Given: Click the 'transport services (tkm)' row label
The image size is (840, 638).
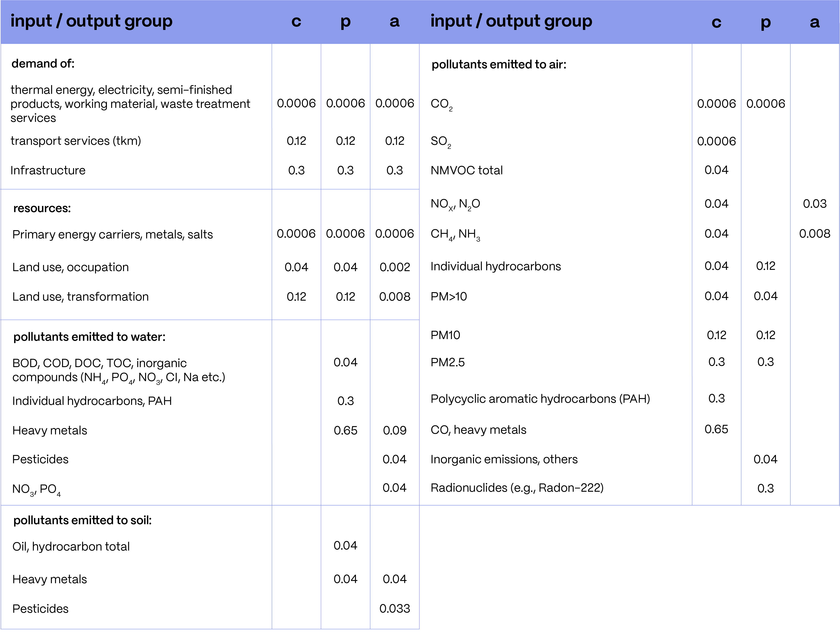Looking at the screenshot, I should coord(76,141).
